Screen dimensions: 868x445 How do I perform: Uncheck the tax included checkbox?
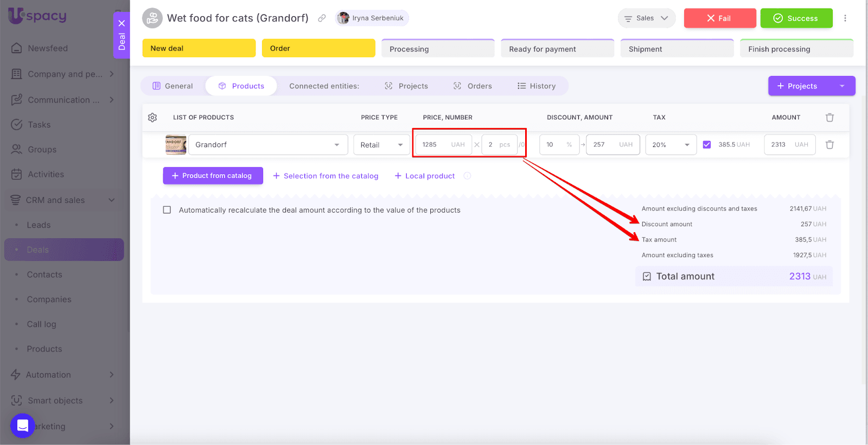[x=706, y=145]
